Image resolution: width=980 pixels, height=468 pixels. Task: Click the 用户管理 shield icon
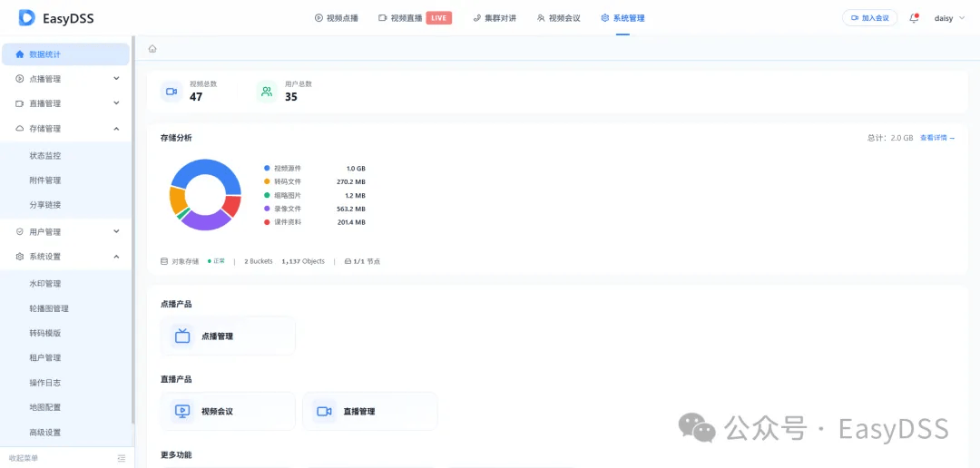click(19, 232)
